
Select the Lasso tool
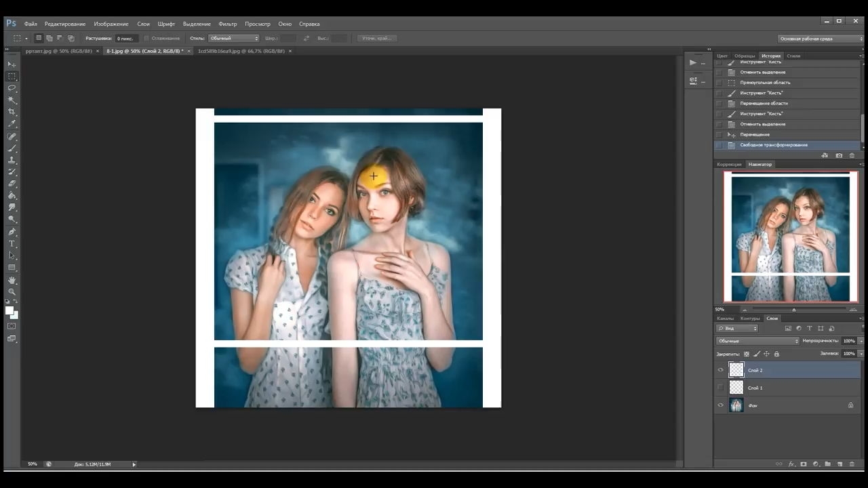tap(12, 88)
